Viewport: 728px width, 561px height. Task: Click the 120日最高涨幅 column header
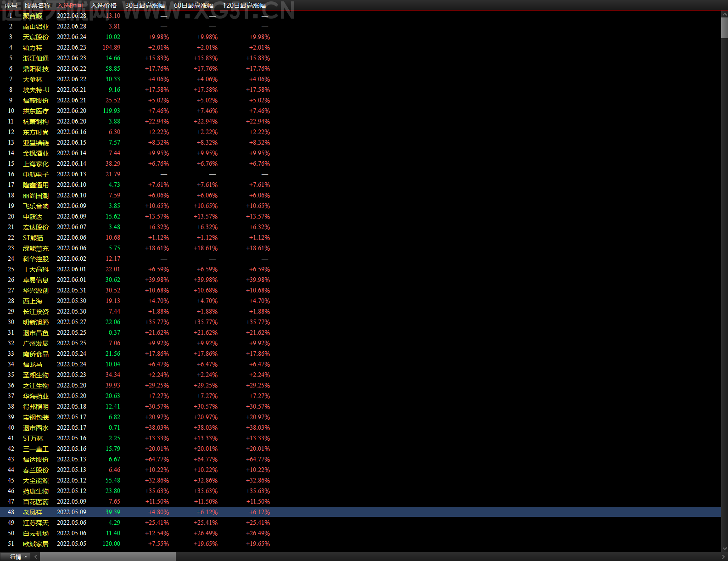tap(244, 6)
